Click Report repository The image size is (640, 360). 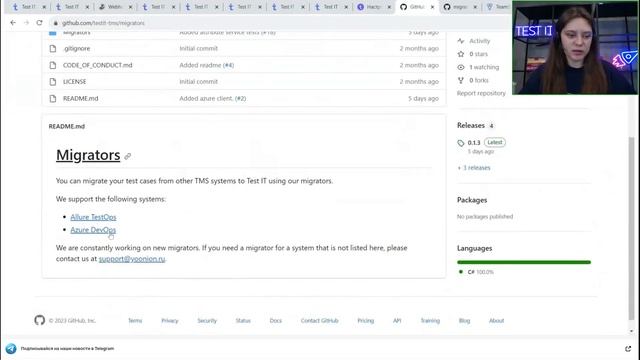(481, 93)
